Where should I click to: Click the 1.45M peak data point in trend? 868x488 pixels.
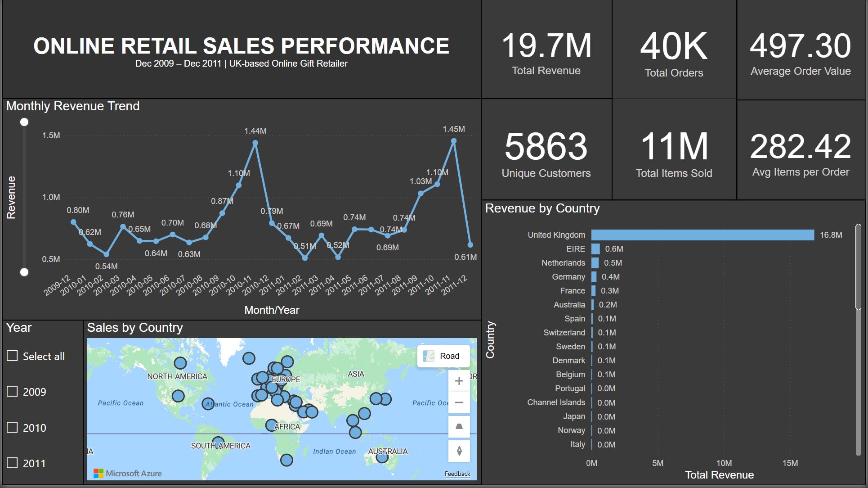453,141
